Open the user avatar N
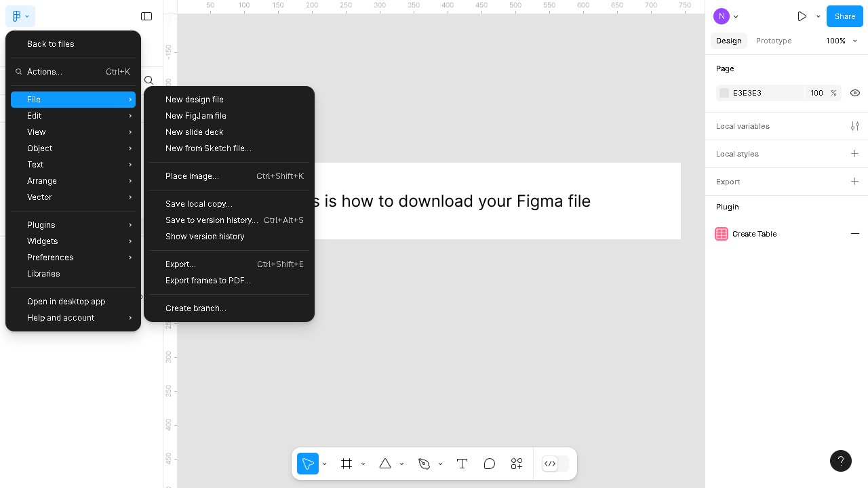The image size is (868, 488). [x=722, y=16]
